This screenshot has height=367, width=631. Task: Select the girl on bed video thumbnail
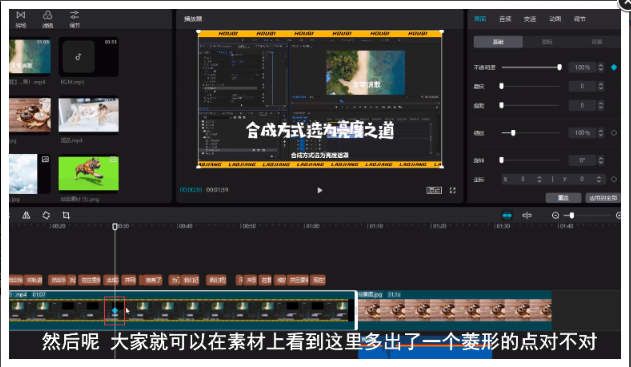tap(89, 115)
